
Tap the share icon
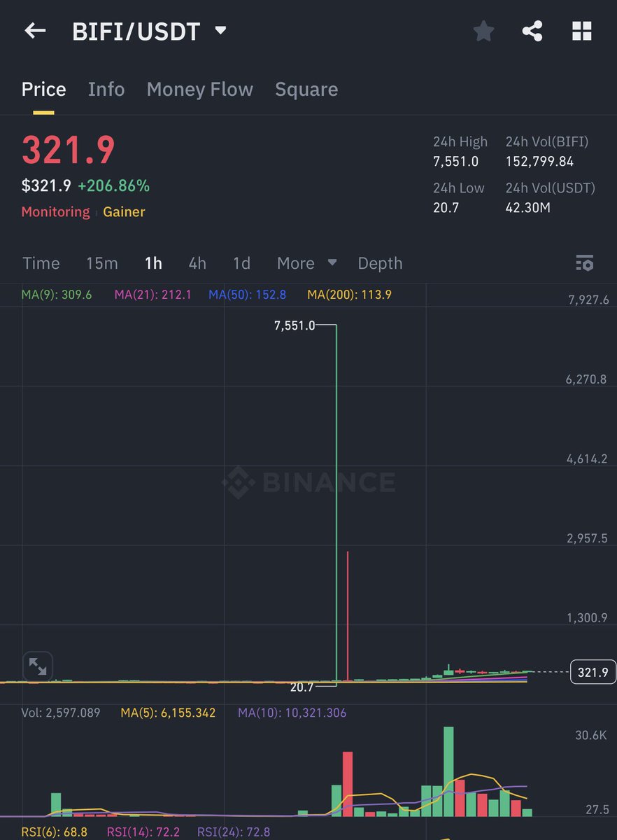coord(532,31)
